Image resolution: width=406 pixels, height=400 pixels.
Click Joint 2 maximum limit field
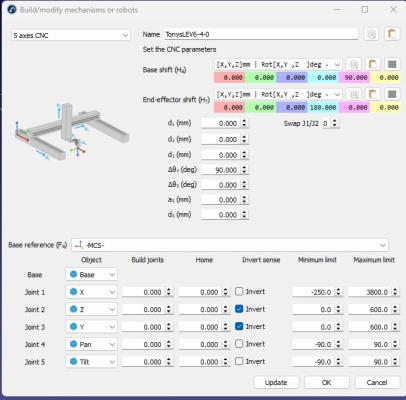pos(370,310)
